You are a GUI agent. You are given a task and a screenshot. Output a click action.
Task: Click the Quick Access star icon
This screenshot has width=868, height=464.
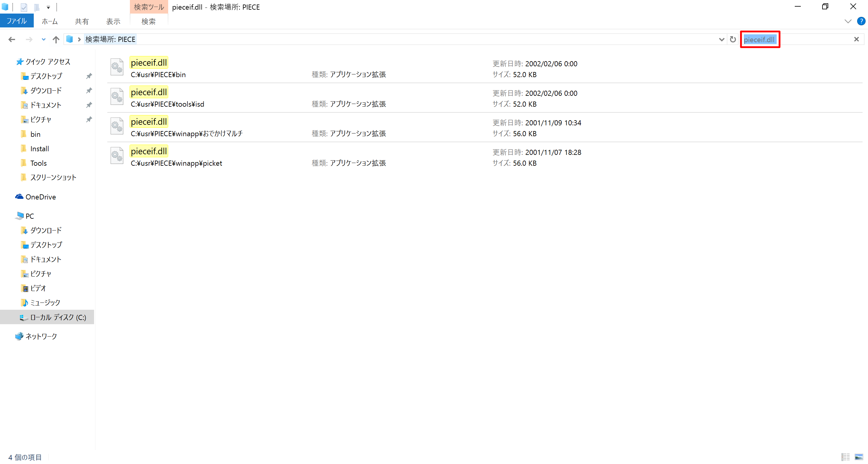tap(20, 62)
